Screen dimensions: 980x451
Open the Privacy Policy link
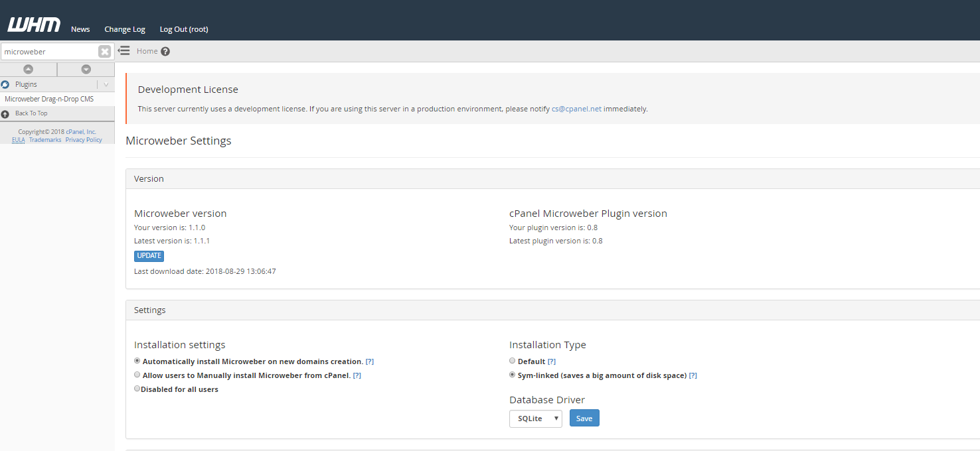click(x=84, y=140)
